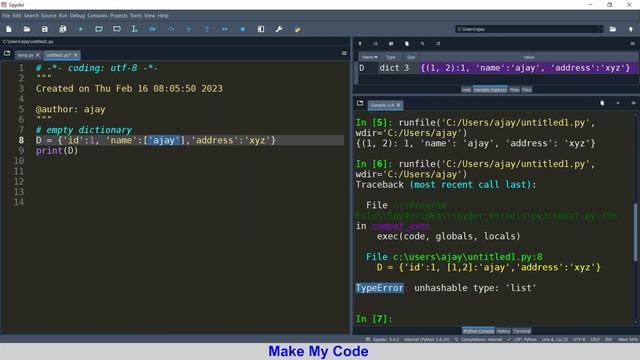The width and height of the screenshot is (640, 360).
Task: Create a new file from the toolbar
Action: pyautogui.click(x=9, y=29)
